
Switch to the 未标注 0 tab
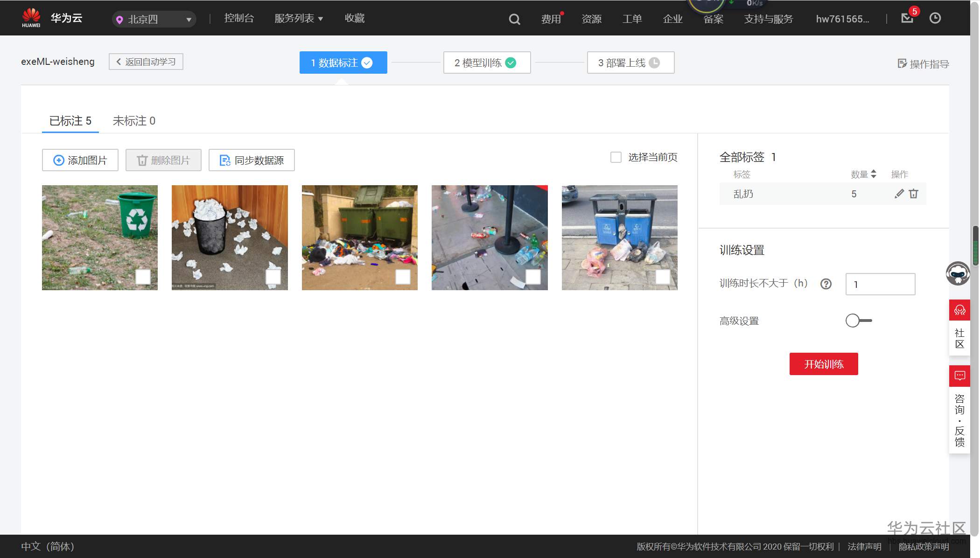click(x=134, y=121)
